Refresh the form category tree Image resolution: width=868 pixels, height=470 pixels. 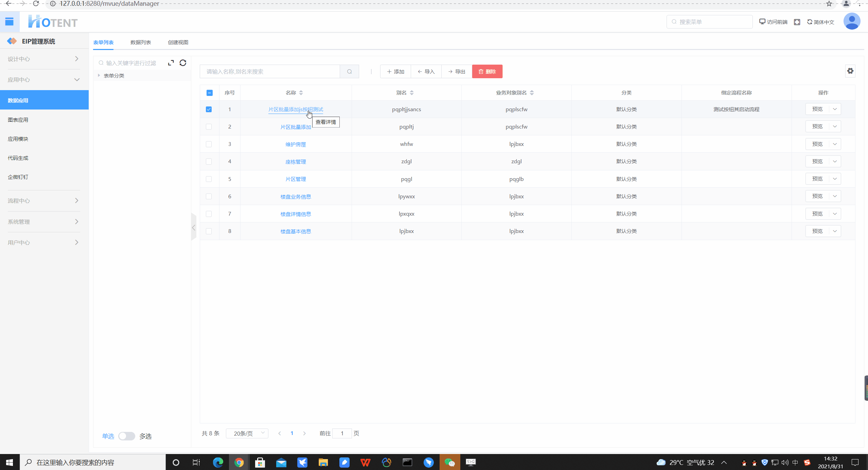coord(183,63)
